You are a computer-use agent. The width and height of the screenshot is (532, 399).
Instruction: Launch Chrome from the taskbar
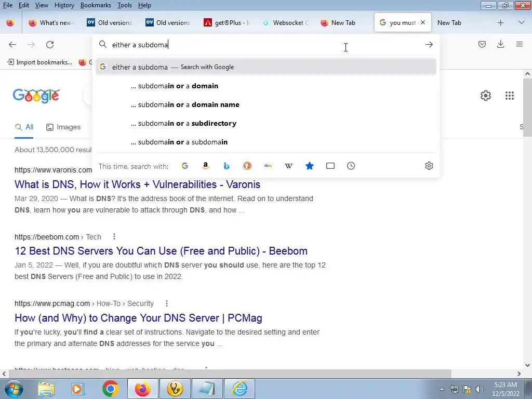(110, 389)
